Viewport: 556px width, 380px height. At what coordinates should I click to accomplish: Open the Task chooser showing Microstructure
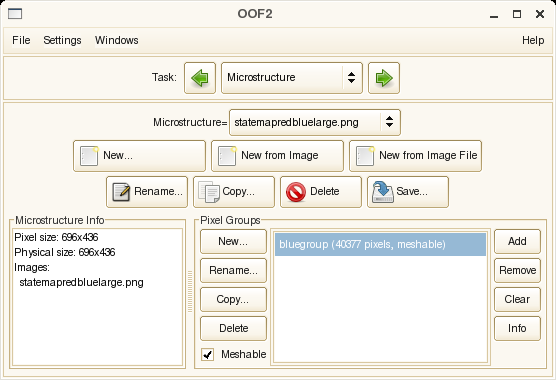292,78
